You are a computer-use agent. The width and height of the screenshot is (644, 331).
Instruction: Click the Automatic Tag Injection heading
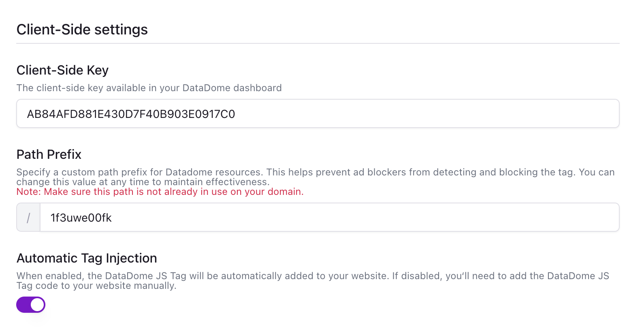tap(87, 258)
